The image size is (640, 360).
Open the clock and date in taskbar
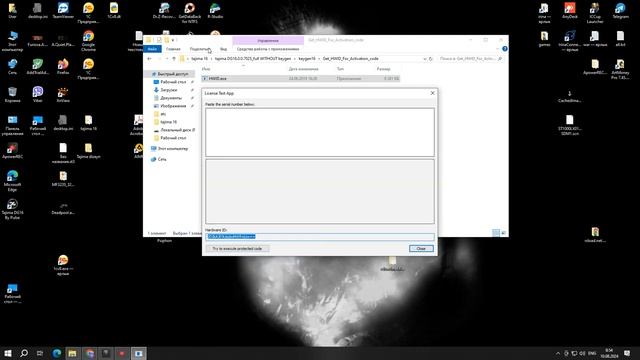(x=609, y=353)
